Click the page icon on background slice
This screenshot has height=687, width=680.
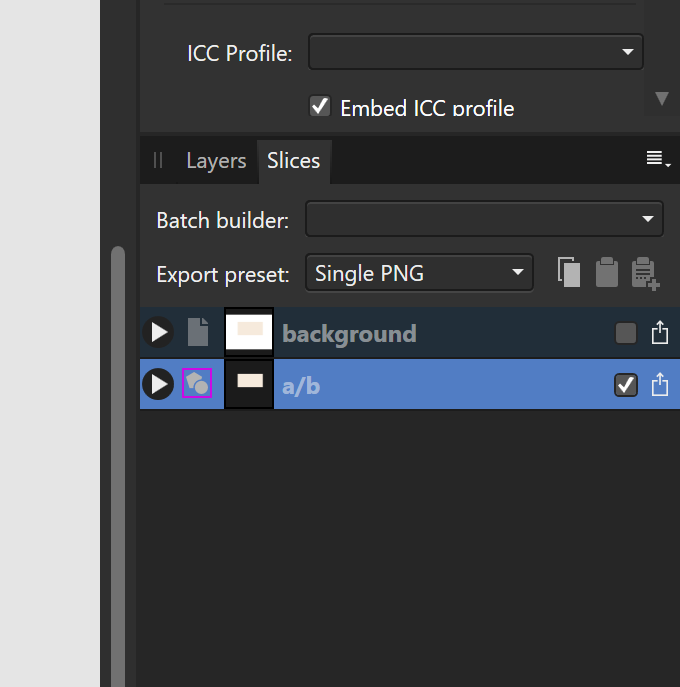pos(198,332)
